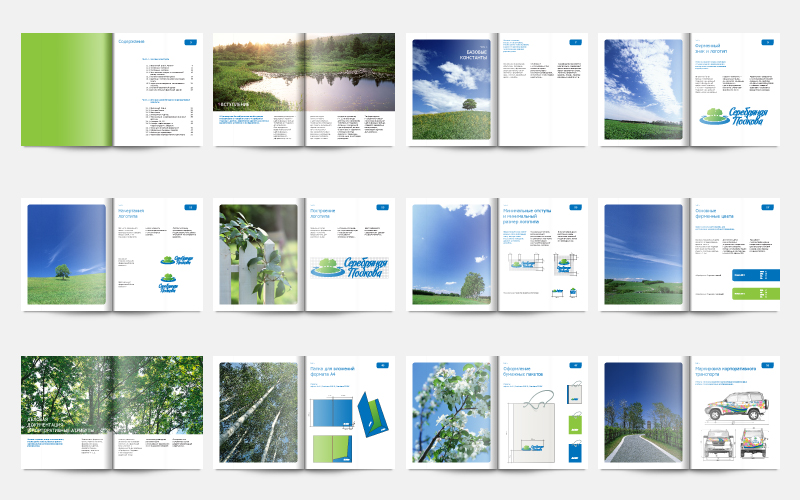The height and width of the screenshot is (500, 800).
Task: Click the blue page badge on the corporate colors page
Action: coord(767,207)
